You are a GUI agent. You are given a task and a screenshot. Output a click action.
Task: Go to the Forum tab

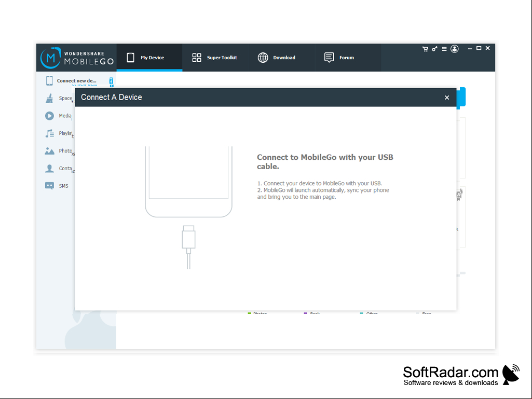tap(348, 58)
